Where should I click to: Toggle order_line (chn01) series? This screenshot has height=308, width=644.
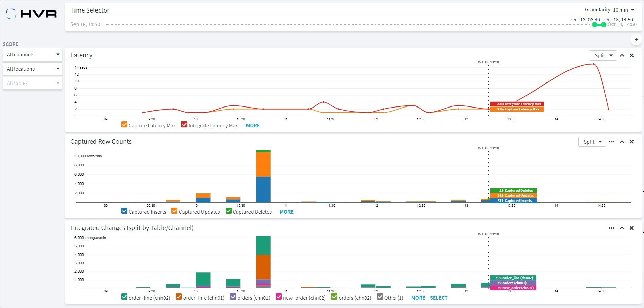179,297
